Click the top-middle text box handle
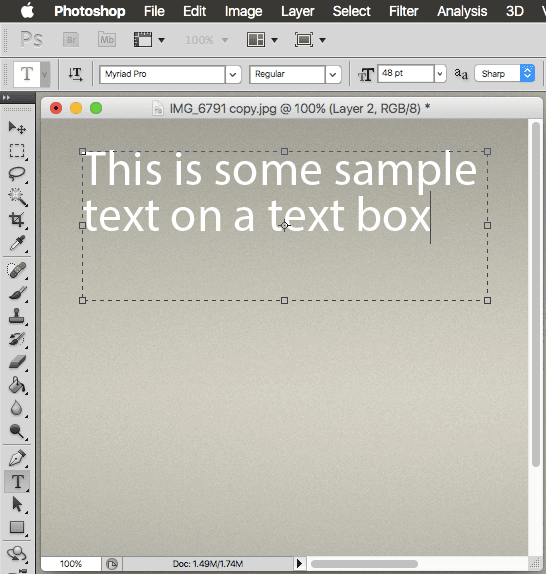Screen dimensions: 546x574 tap(284, 152)
